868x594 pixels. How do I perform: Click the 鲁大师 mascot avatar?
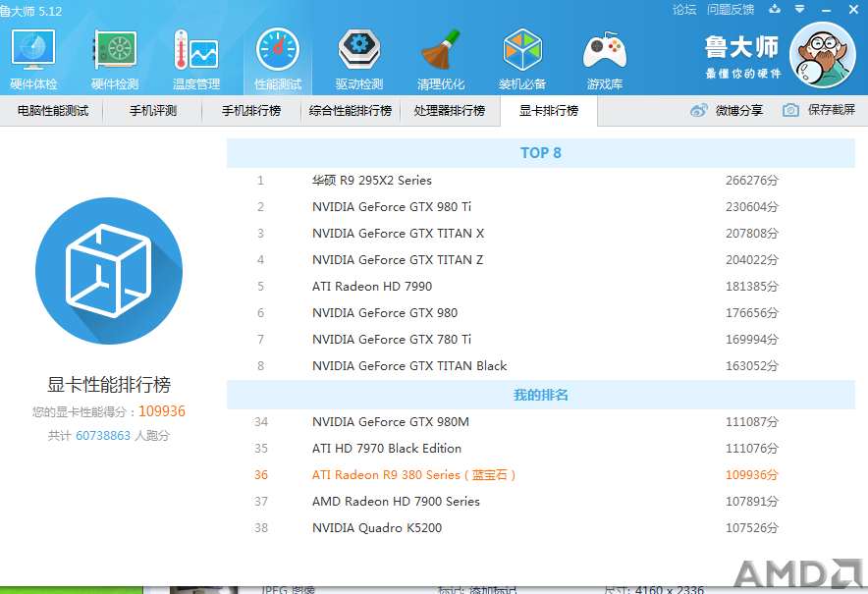[823, 55]
